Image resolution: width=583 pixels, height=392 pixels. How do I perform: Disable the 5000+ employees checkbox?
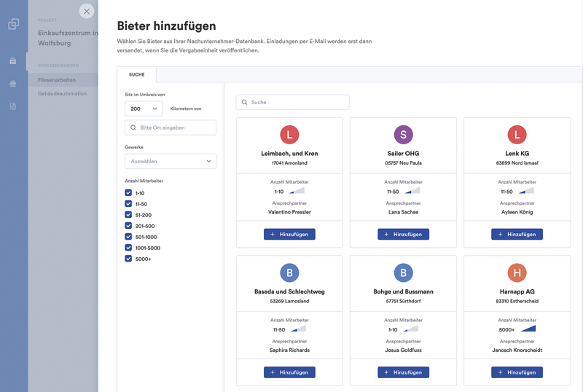[x=129, y=259]
